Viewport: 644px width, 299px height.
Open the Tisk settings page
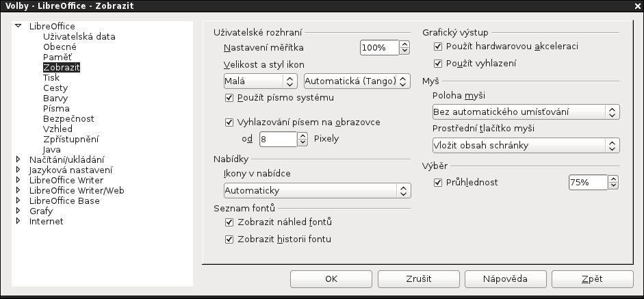[51, 77]
